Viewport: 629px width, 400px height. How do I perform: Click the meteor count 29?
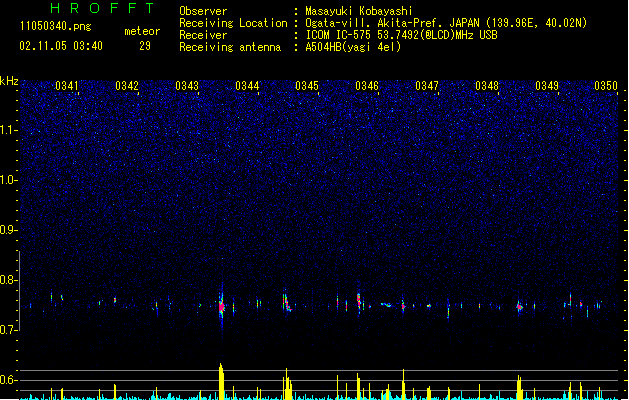pyautogui.click(x=145, y=46)
